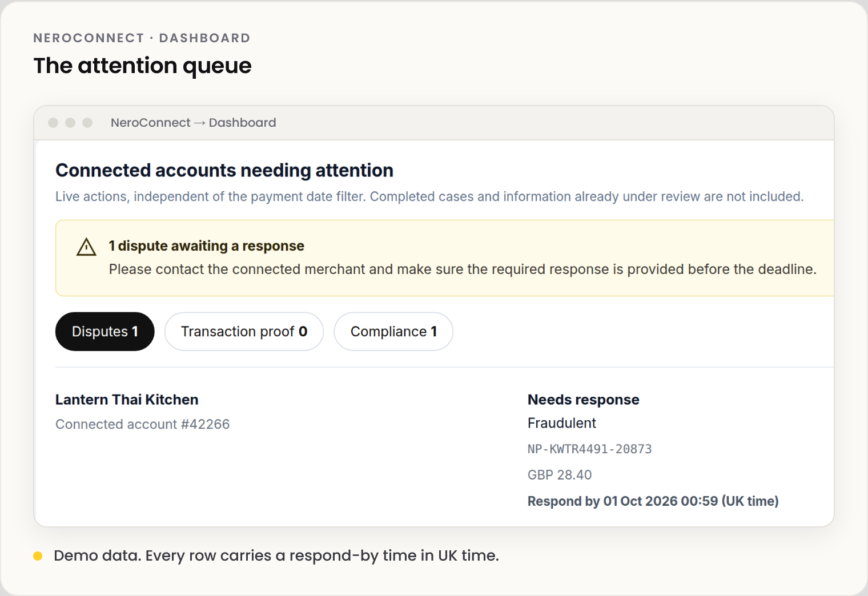Click the first grey window control dot

tap(53, 123)
